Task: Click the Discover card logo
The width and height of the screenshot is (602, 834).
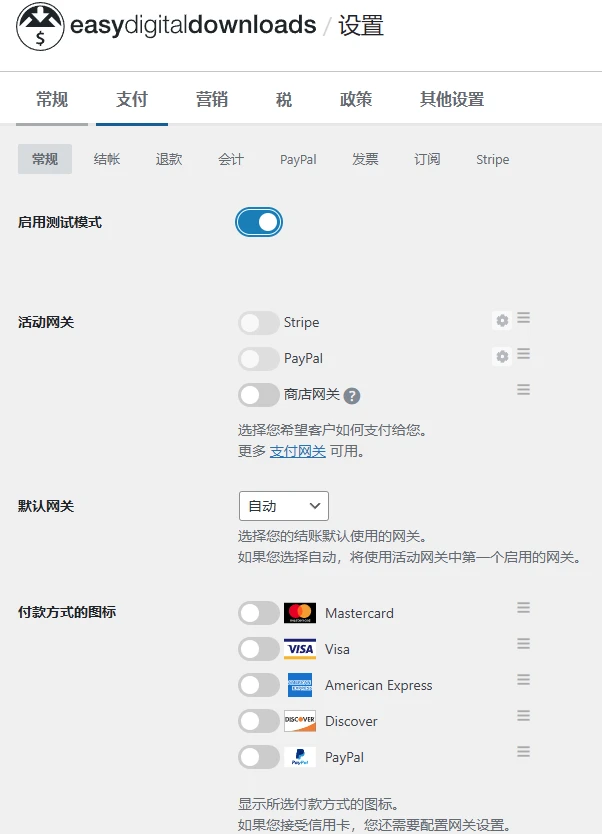Action: click(x=300, y=721)
